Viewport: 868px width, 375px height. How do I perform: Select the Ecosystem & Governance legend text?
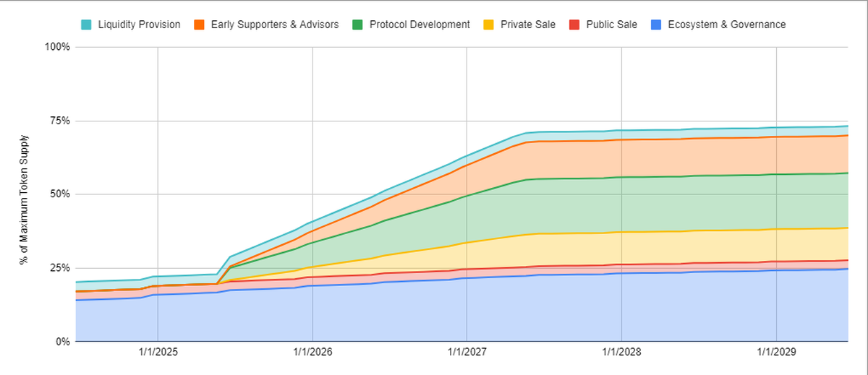pos(726,25)
